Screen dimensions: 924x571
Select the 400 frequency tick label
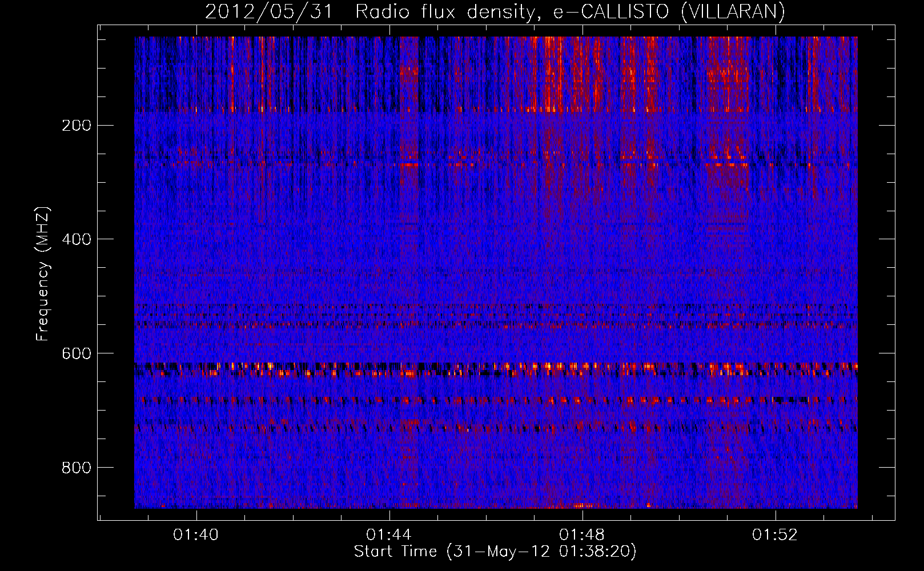tap(76, 239)
